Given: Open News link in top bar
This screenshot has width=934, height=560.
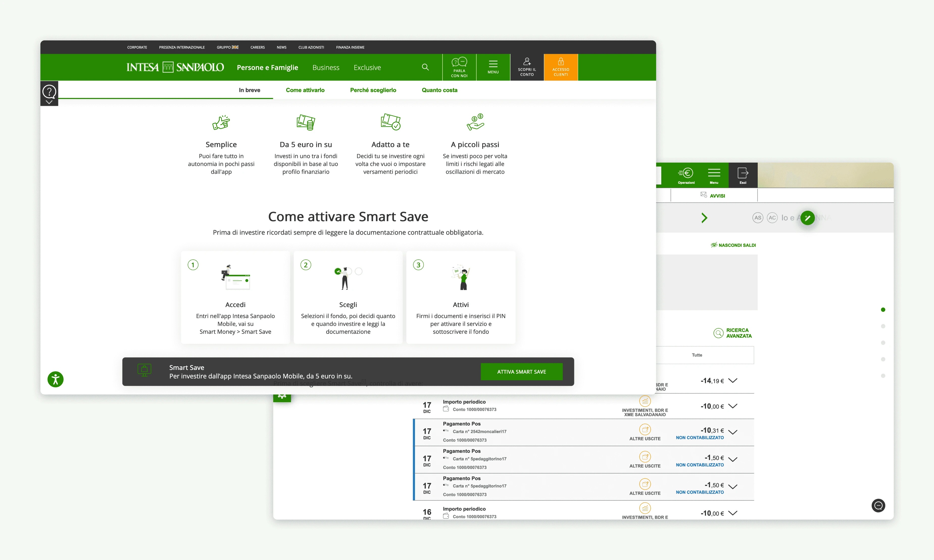Looking at the screenshot, I should point(282,47).
